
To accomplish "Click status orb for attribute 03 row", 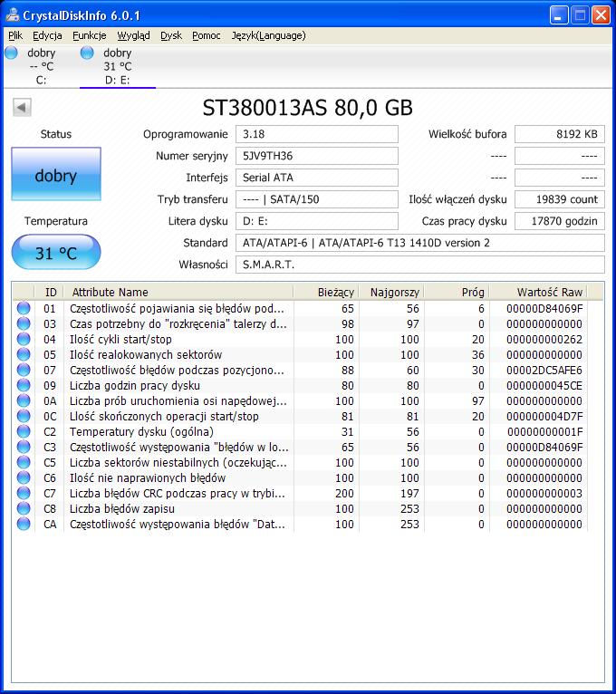I will click(24, 324).
